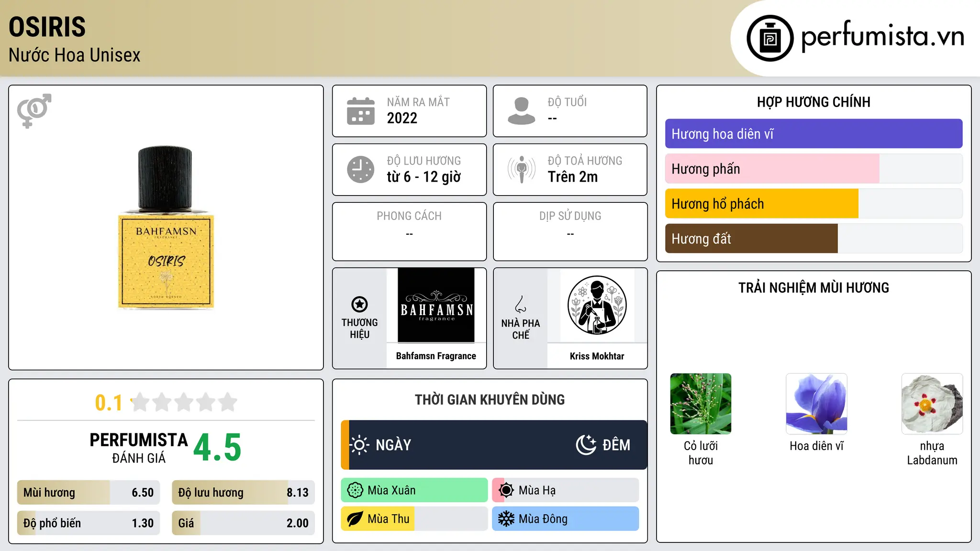The width and height of the screenshot is (980, 551).
Task: Click the Hương hổ phách accord bar
Action: point(813,204)
